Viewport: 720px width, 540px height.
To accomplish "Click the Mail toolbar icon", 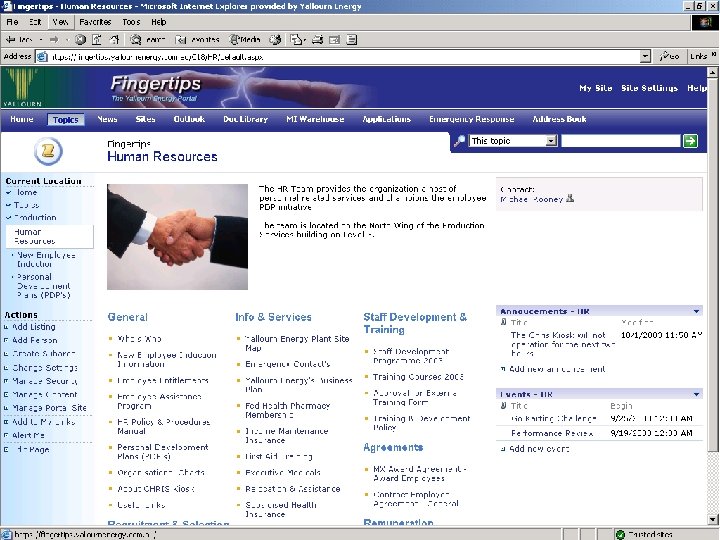I will tap(295, 40).
